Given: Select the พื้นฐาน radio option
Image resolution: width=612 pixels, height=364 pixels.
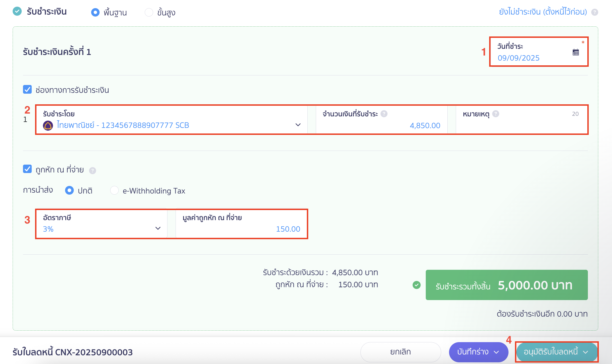Looking at the screenshot, I should (95, 12).
